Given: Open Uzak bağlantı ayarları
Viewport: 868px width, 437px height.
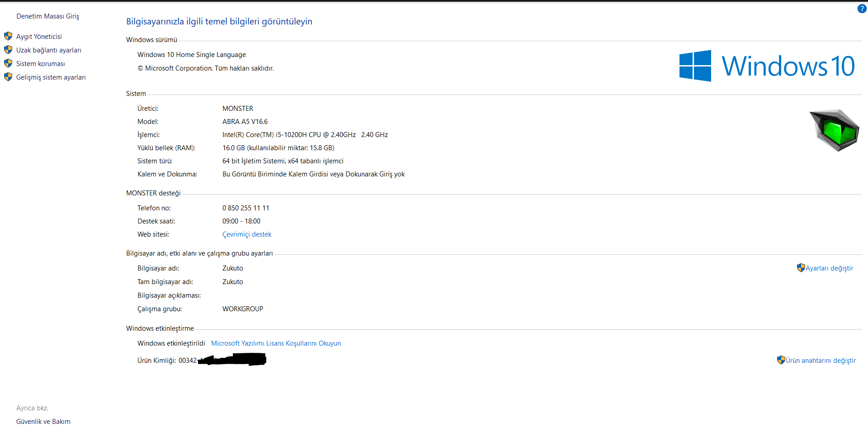Looking at the screenshot, I should [x=49, y=50].
